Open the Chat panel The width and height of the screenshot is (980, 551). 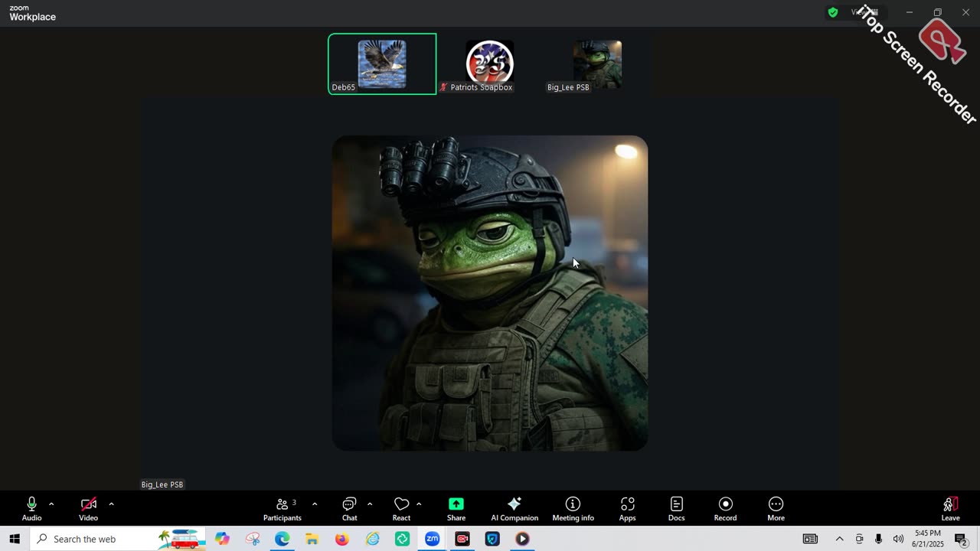(349, 508)
